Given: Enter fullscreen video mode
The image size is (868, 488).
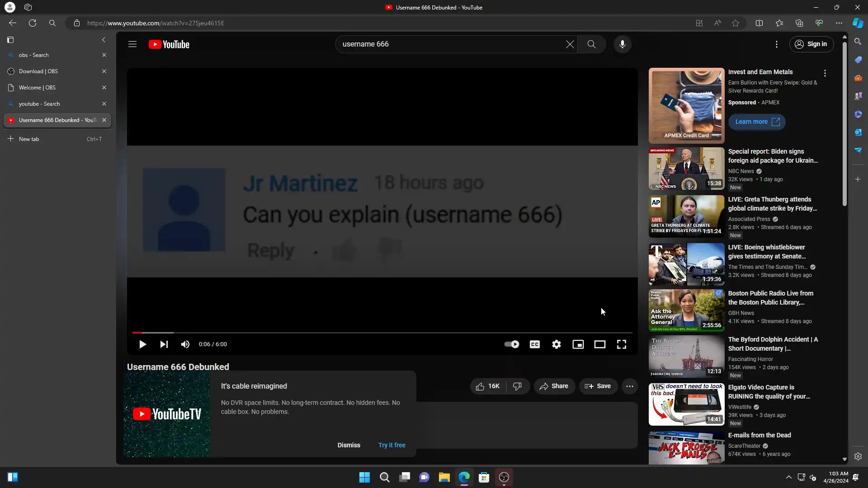Looking at the screenshot, I should point(622,344).
